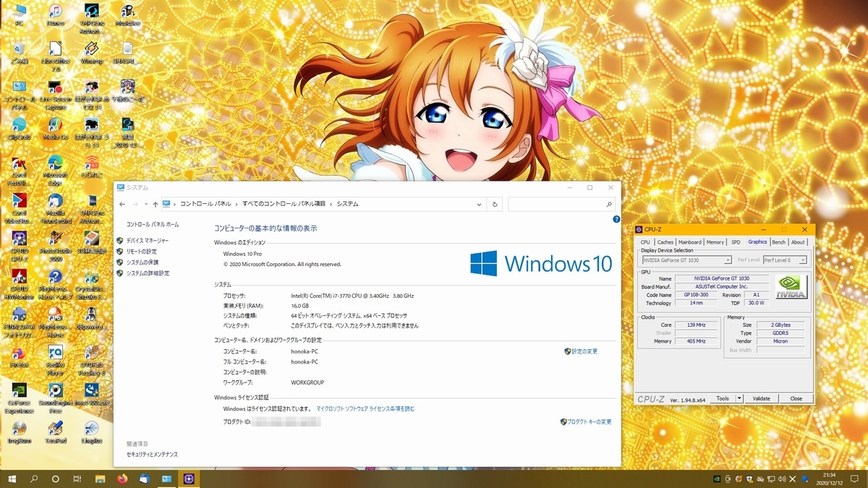This screenshot has width=868, height=488.
Task: Switch to Caches tab in CPU-Z
Action: point(665,242)
